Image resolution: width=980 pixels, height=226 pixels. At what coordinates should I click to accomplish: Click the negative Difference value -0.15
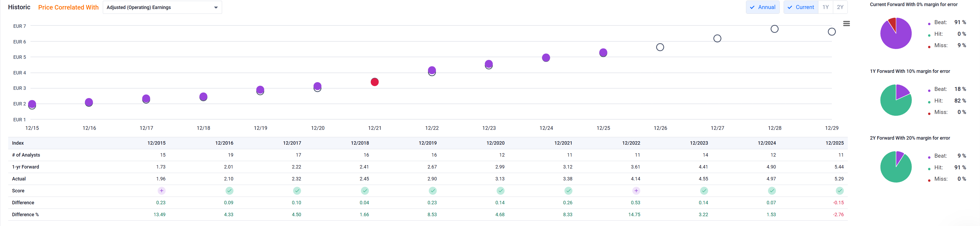(838, 203)
